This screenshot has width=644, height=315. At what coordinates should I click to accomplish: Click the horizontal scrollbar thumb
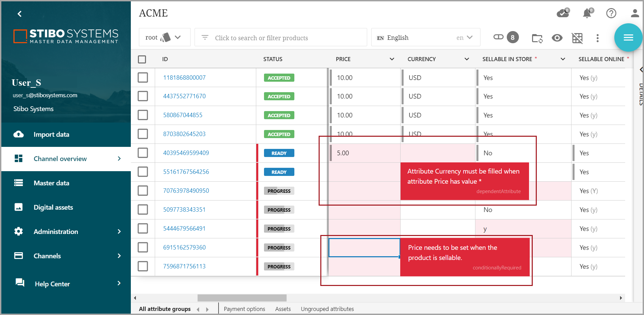[242, 298]
